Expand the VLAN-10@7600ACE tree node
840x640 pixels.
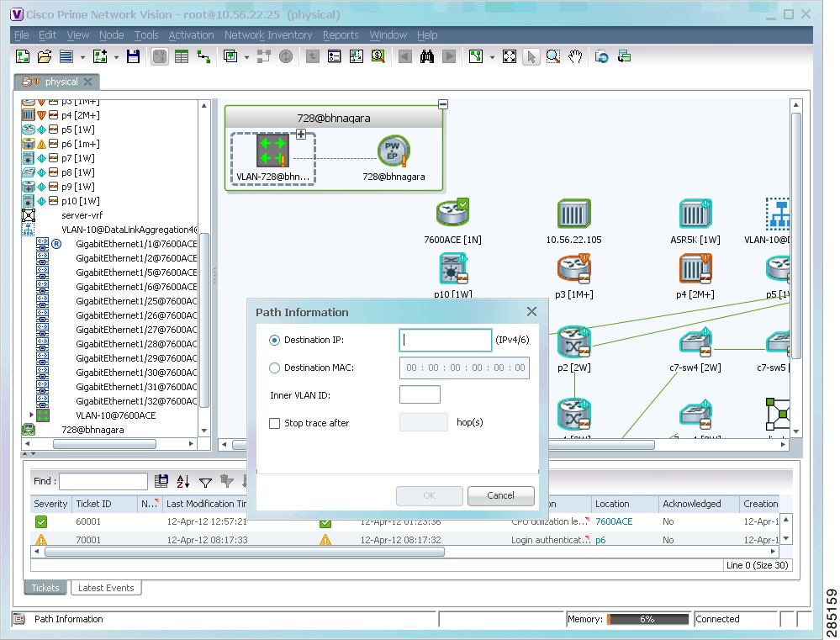[31, 415]
